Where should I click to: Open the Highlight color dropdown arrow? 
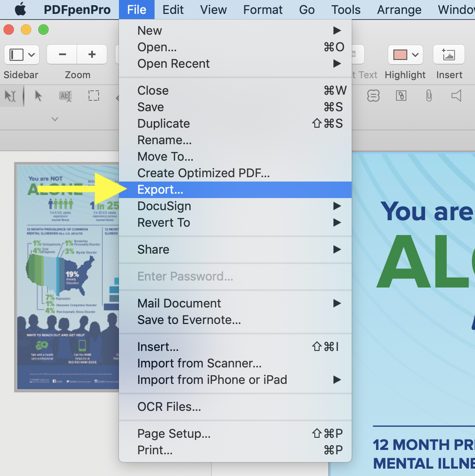click(415, 55)
